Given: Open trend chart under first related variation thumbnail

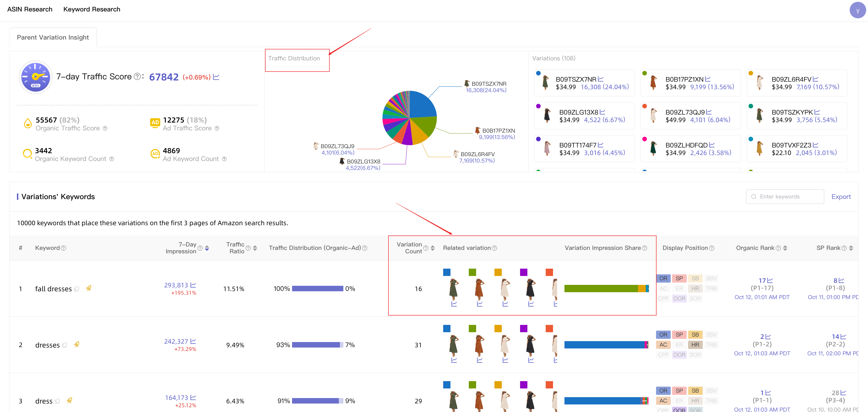Looking at the screenshot, I should pos(454,304).
